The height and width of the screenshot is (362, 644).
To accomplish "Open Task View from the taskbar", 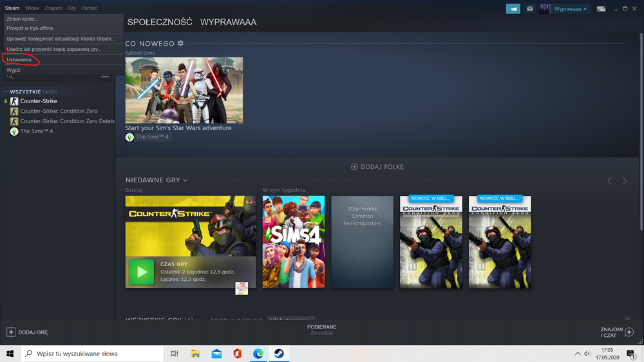I will (174, 354).
